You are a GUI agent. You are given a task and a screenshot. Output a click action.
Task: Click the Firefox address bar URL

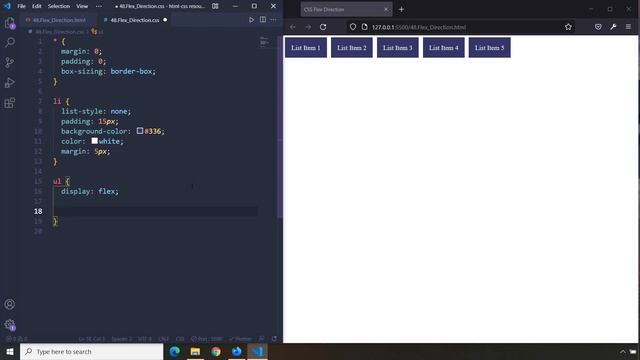coord(419,27)
